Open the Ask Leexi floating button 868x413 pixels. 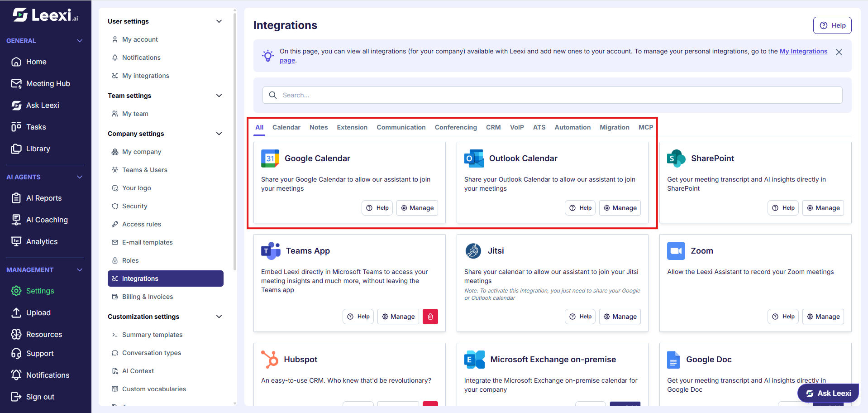[828, 393]
